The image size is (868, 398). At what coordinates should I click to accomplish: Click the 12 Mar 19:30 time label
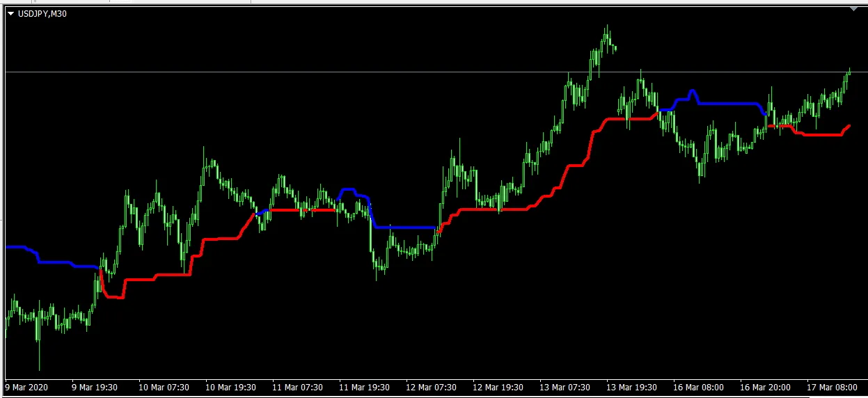498,387
